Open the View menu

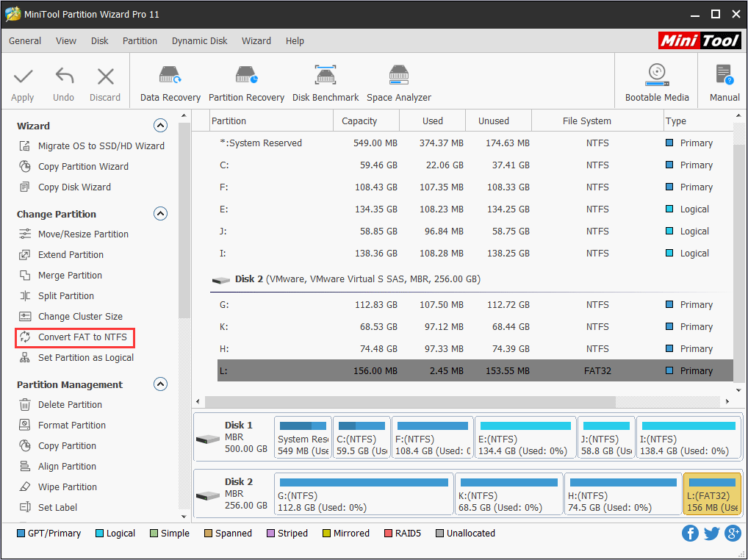coord(66,41)
